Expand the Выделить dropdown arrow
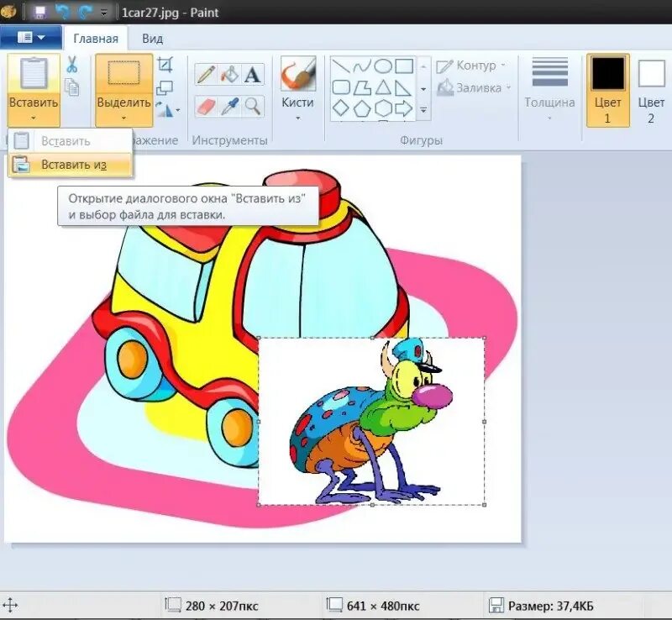 [x=123, y=118]
